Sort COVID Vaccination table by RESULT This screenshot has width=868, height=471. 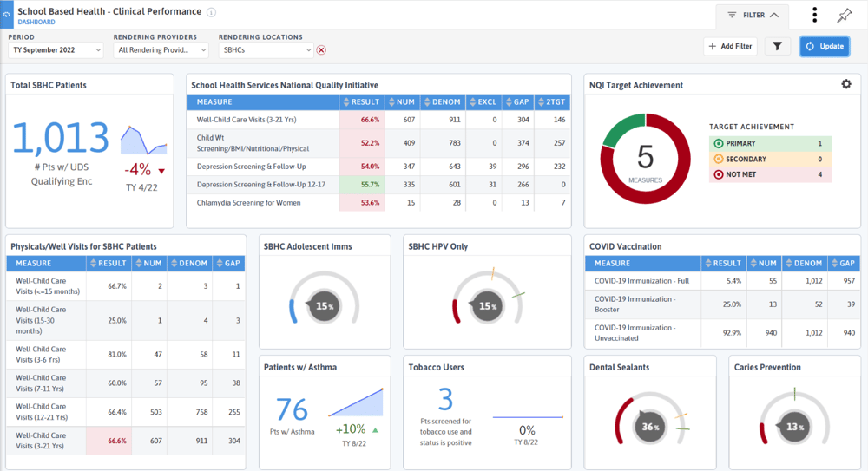click(724, 264)
